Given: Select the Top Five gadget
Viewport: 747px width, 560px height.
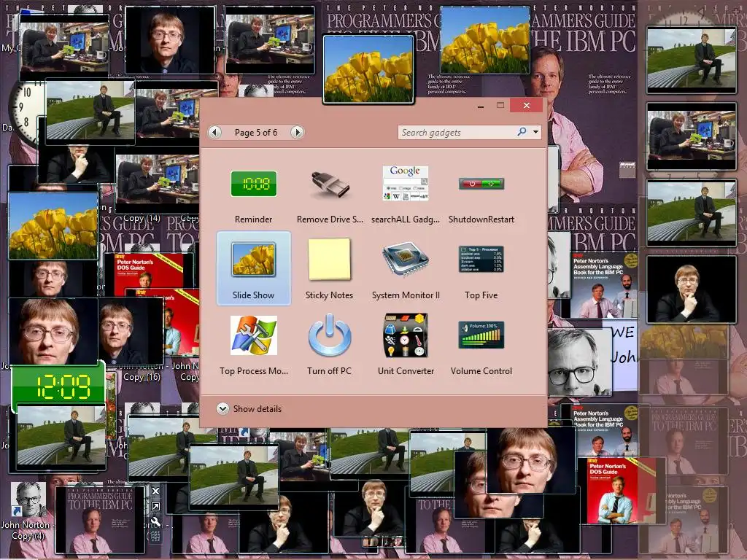Looking at the screenshot, I should [x=481, y=268].
